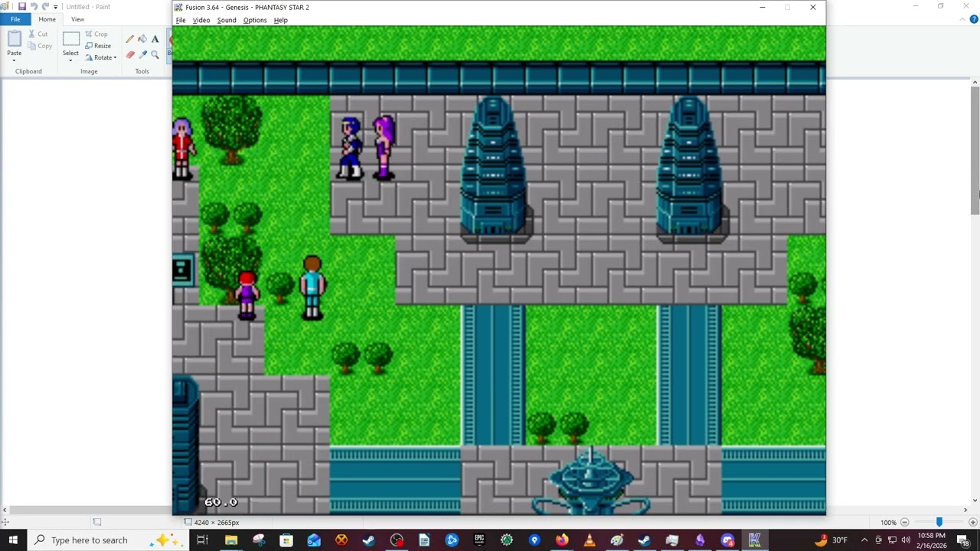Select the Fill with color bucket tool
This screenshot has height=551, width=980.
142,39
